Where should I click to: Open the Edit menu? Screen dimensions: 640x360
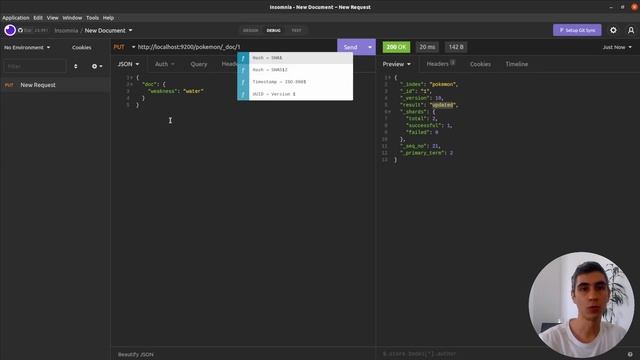tap(38, 18)
